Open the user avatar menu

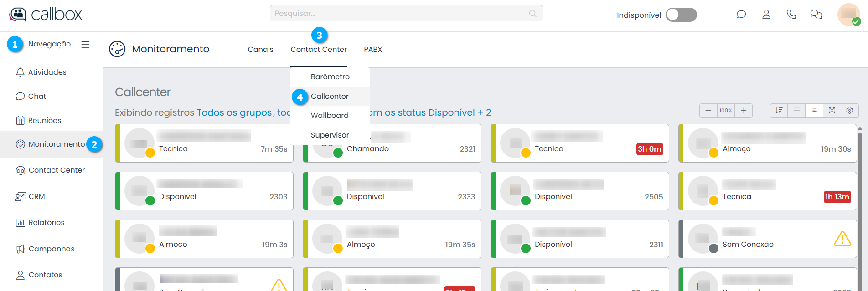(848, 15)
